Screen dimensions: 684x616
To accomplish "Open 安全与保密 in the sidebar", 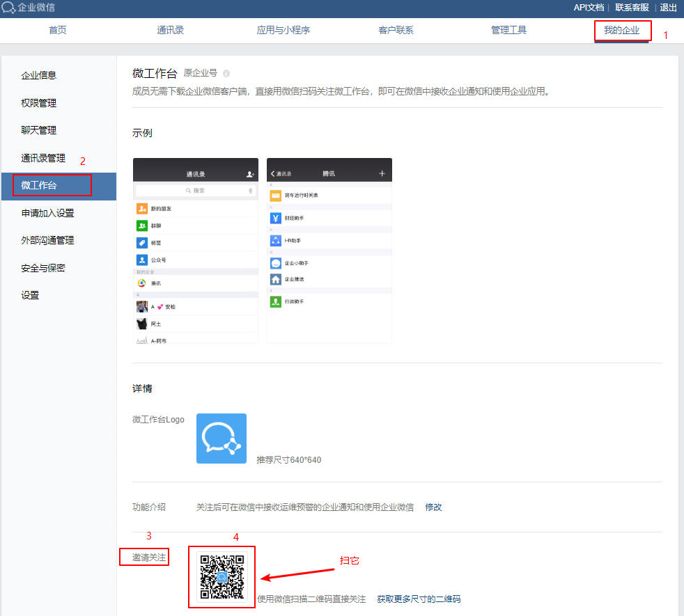I will coord(43,268).
